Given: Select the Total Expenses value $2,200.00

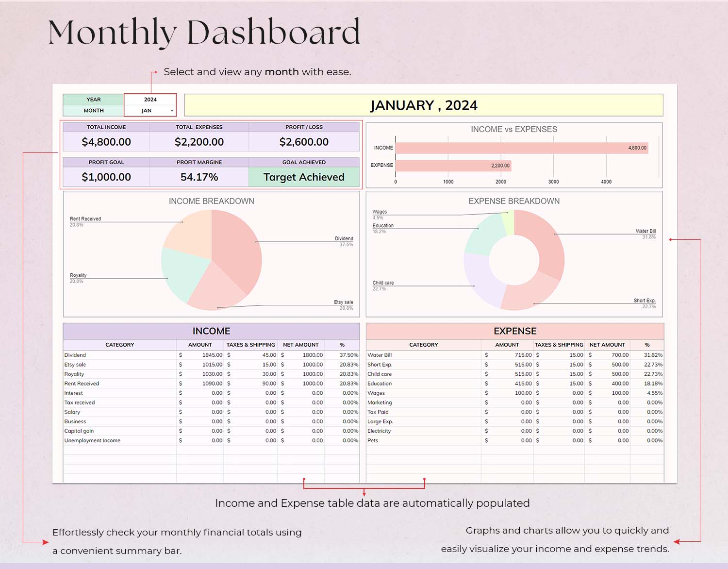Looking at the screenshot, I should point(199,142).
